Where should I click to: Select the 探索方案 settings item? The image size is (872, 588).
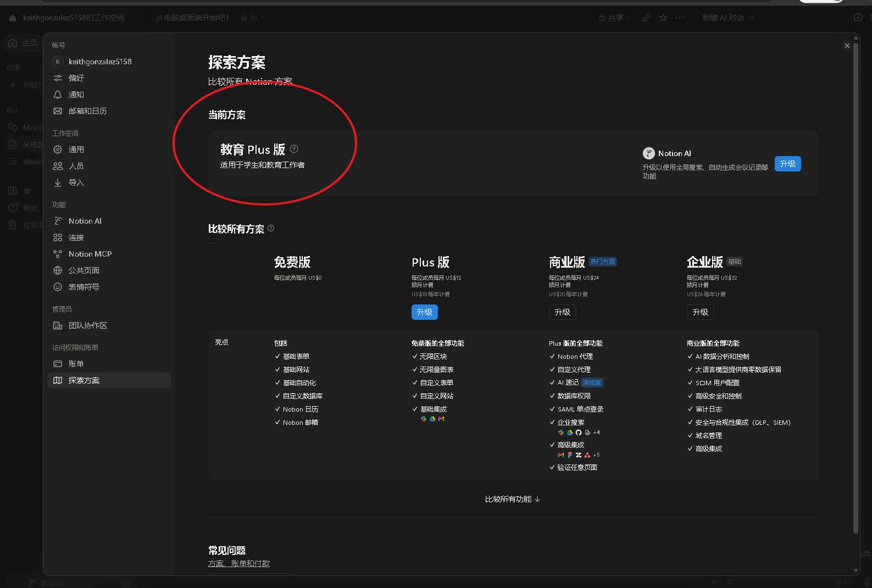point(109,380)
